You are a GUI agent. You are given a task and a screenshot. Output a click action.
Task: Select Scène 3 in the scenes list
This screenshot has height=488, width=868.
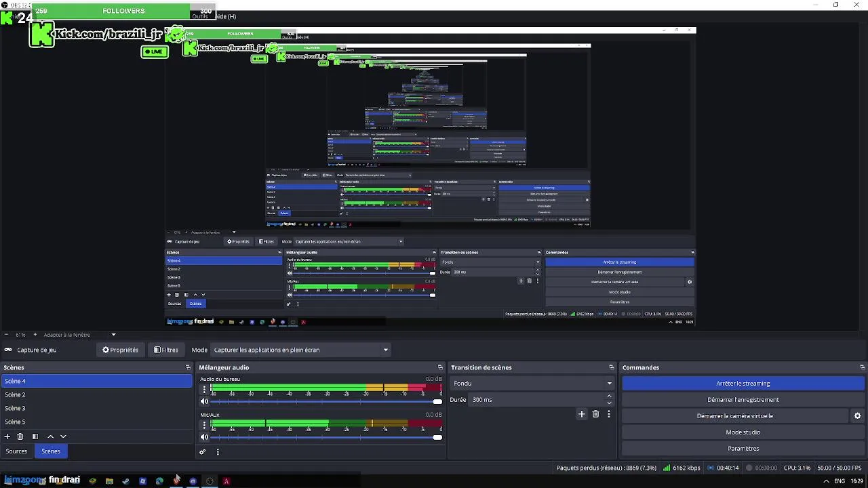coord(97,408)
